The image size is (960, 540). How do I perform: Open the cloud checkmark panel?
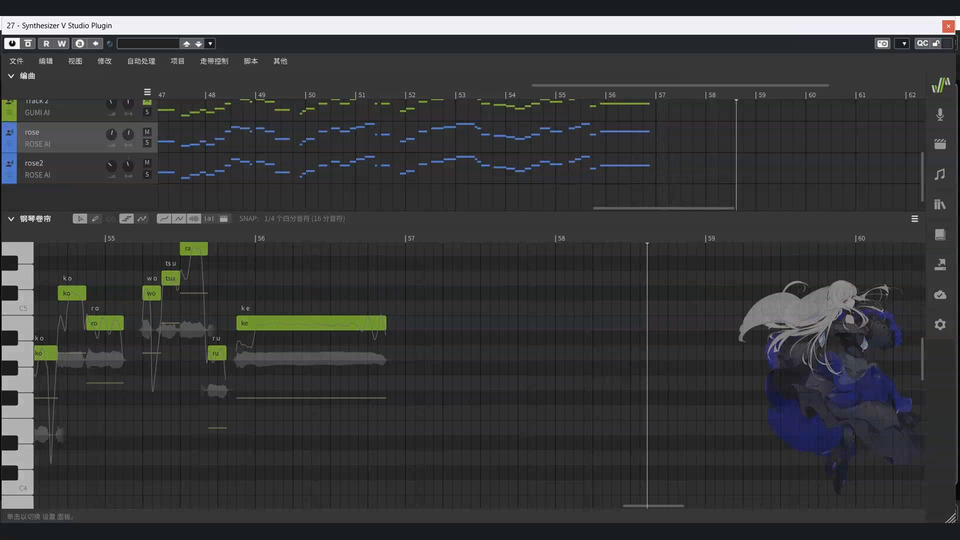tap(940, 294)
